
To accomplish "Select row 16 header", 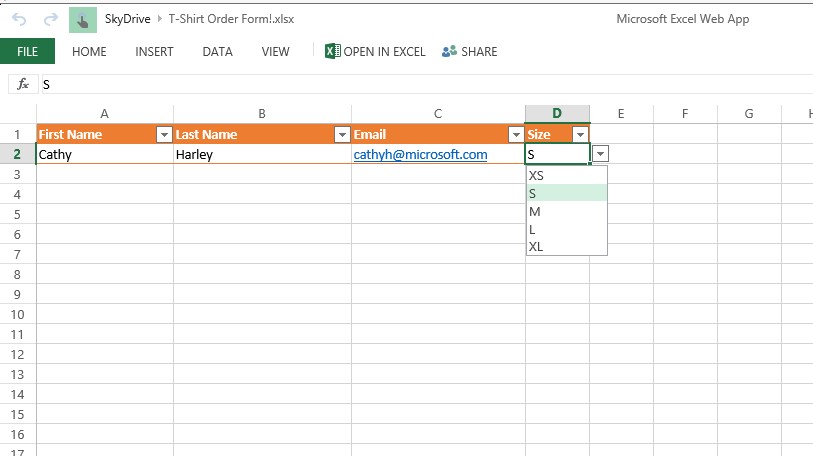I will tap(18, 434).
